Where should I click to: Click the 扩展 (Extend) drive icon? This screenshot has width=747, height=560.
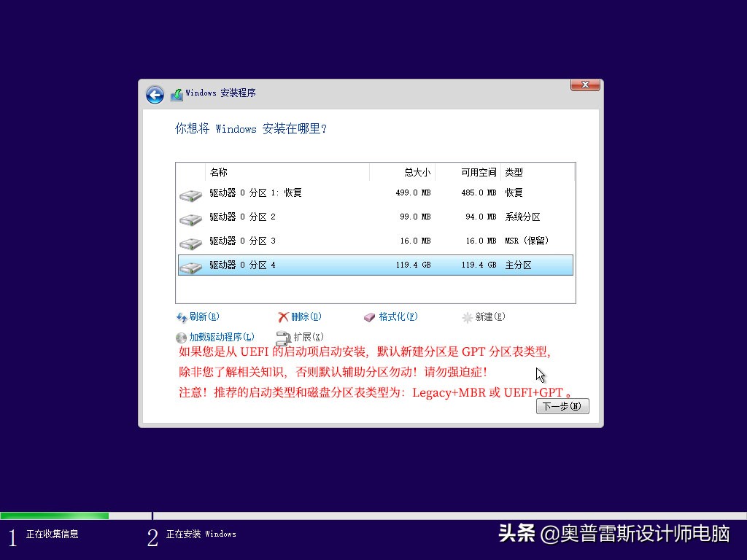coord(282,337)
